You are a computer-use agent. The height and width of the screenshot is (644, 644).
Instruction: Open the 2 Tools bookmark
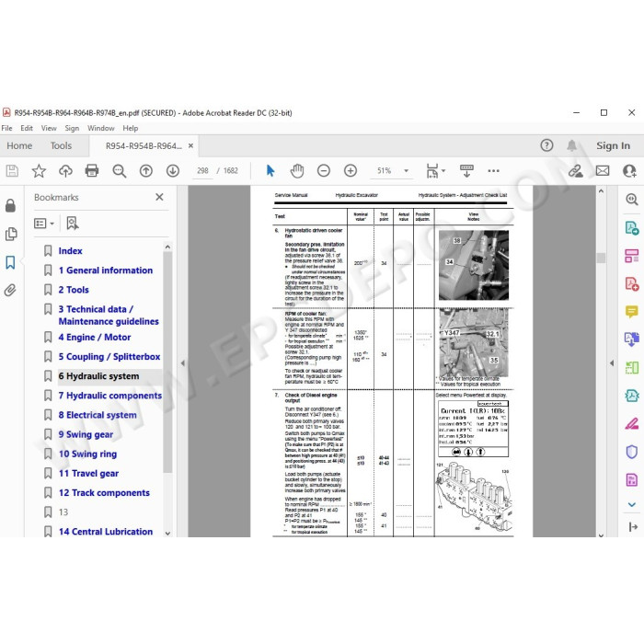[74, 290]
